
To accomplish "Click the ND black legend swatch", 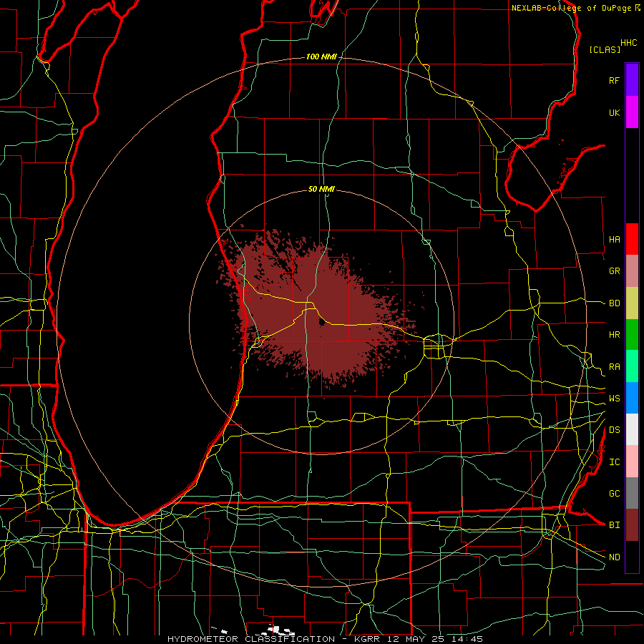I will point(632,557).
